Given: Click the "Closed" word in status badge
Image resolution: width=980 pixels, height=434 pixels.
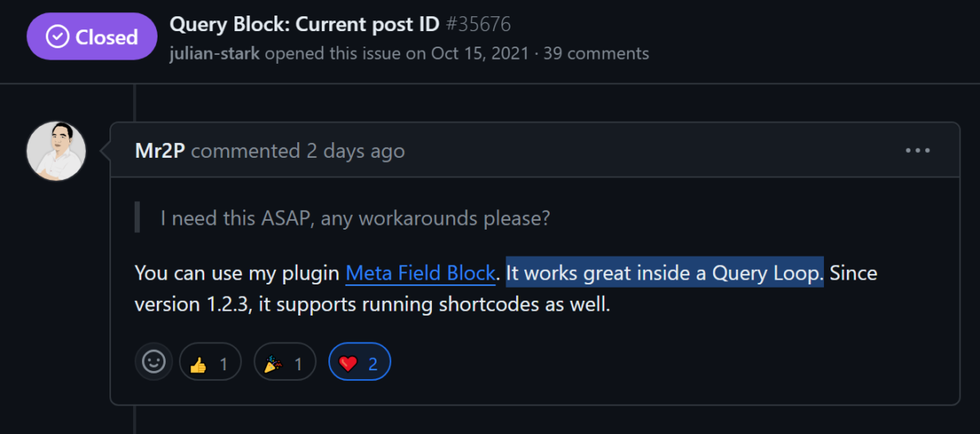Looking at the screenshot, I should coord(106,37).
